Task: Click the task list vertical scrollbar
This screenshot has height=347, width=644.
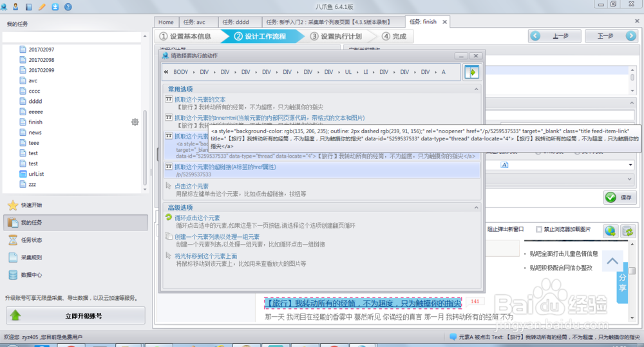Action: coord(144,148)
